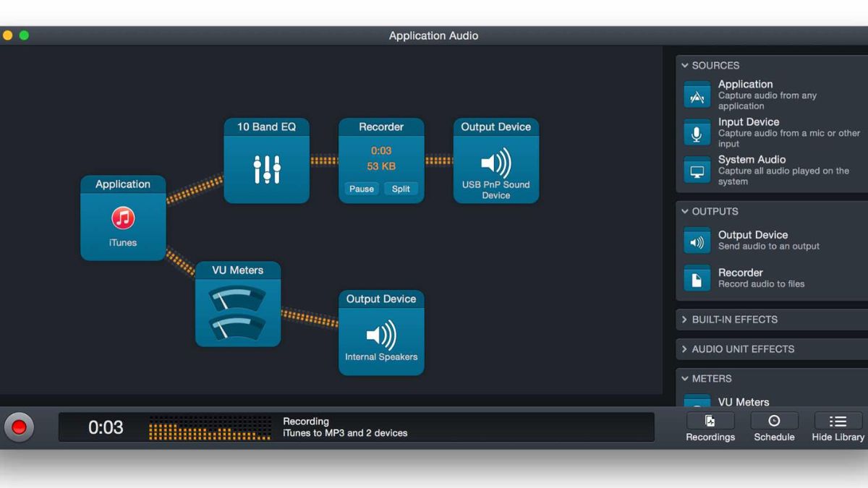This screenshot has width=868, height=488.
Task: Collapse the METERS section
Action: tap(685, 379)
